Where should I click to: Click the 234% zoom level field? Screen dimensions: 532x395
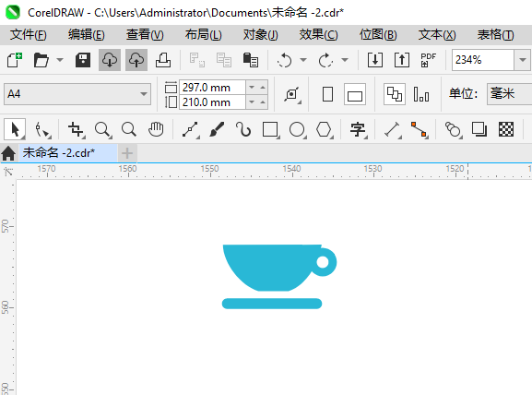(x=483, y=60)
